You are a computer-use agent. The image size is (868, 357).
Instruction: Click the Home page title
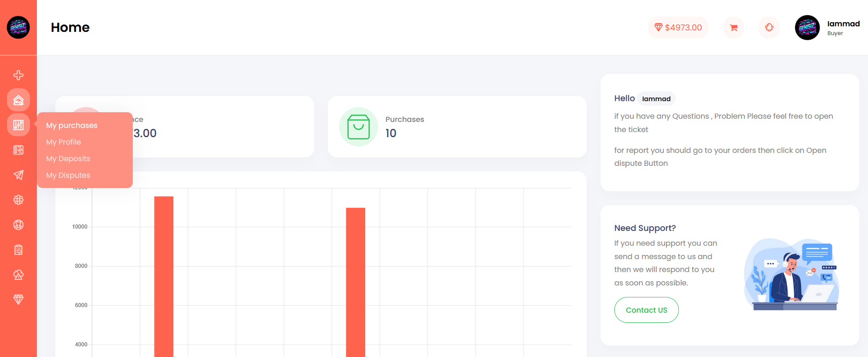[x=70, y=28]
